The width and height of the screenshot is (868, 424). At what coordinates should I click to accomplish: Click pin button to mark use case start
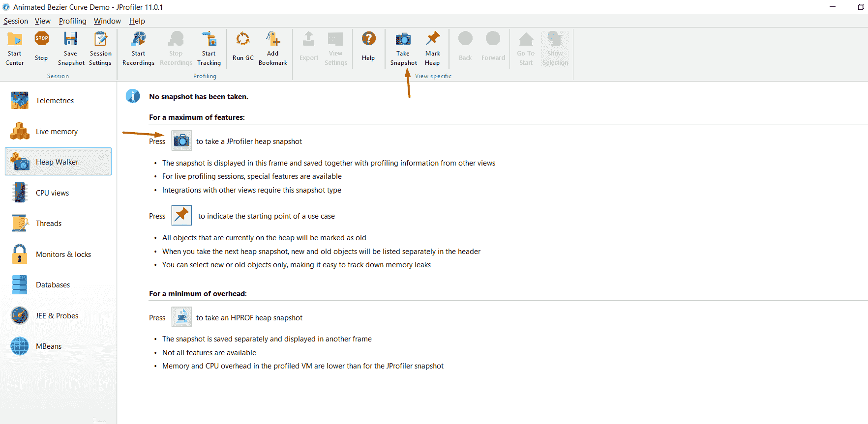pyautogui.click(x=181, y=215)
